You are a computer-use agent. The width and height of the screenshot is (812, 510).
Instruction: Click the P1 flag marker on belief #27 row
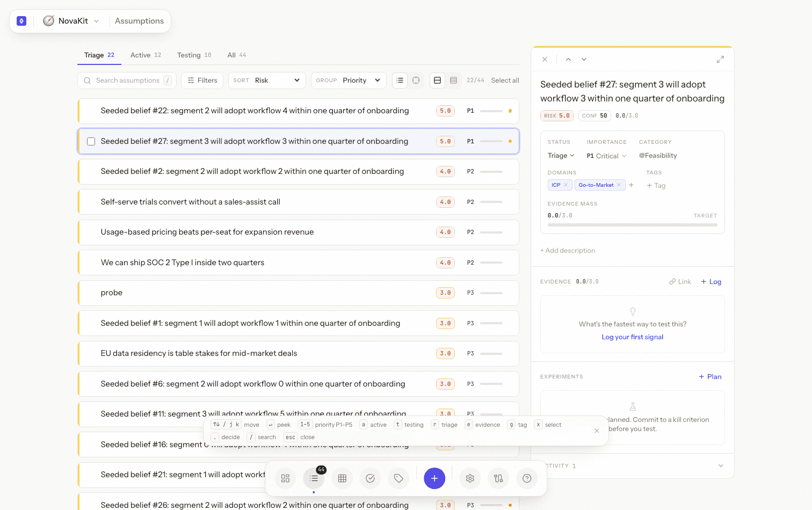pyautogui.click(x=510, y=141)
